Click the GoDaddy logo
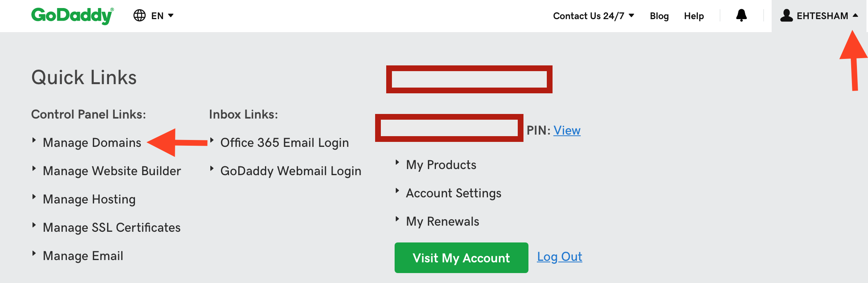 pos(72,16)
